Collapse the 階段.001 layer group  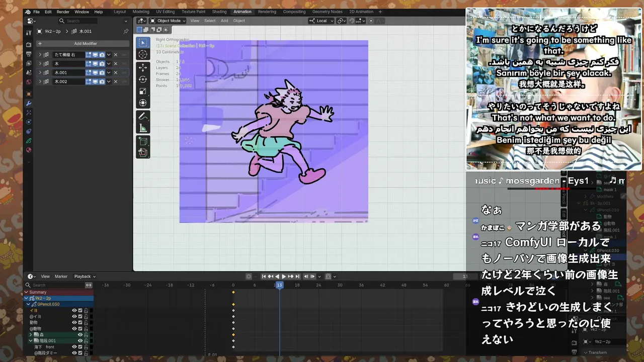click(31, 341)
